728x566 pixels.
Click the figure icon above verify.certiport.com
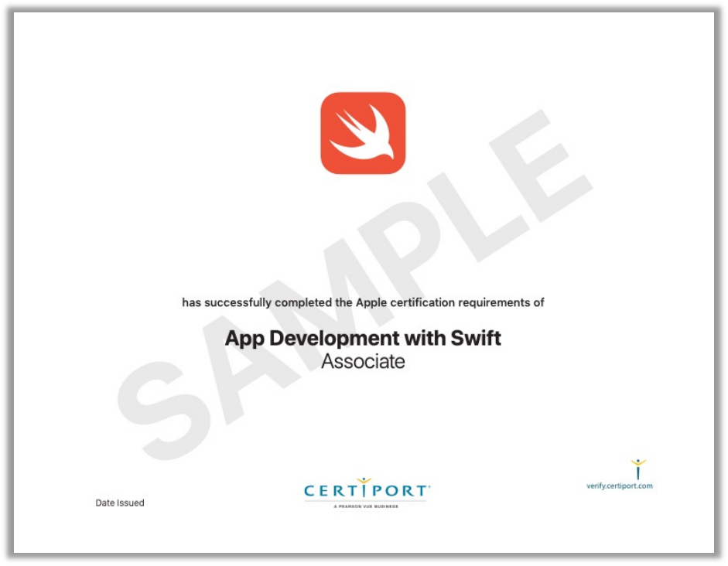pos(638,469)
